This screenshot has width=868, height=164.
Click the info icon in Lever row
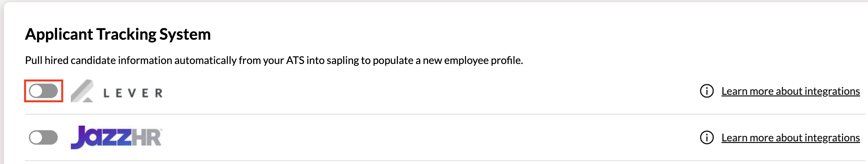point(707,91)
